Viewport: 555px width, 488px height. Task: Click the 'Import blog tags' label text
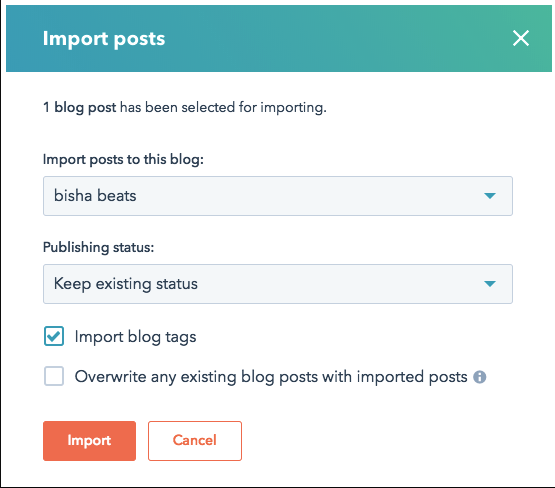[x=135, y=337]
